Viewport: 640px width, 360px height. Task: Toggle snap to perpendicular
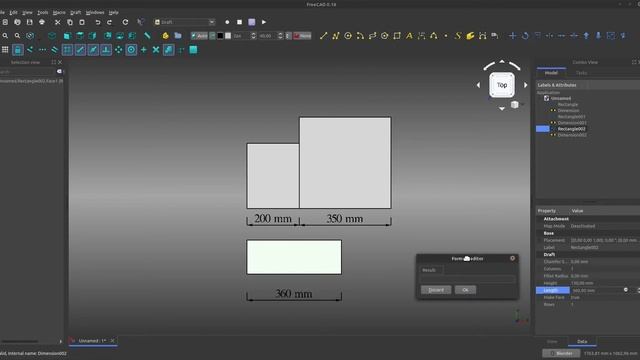(x=106, y=50)
